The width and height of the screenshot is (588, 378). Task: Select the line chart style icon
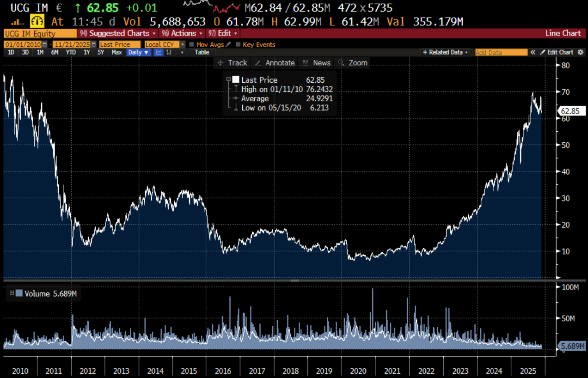click(x=159, y=52)
